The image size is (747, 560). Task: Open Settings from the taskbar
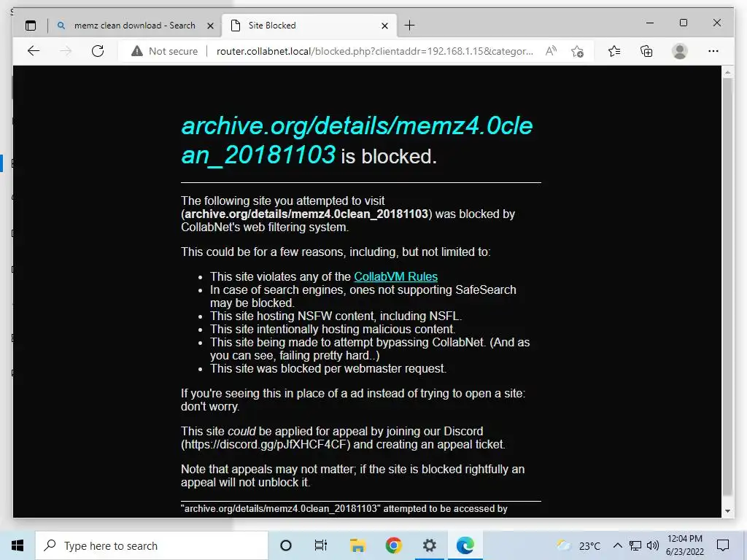429,545
